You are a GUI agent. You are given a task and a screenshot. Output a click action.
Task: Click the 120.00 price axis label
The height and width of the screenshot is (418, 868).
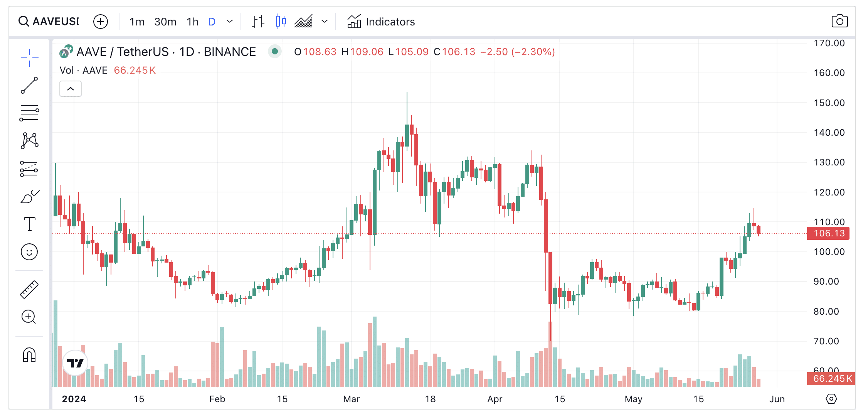point(829,192)
